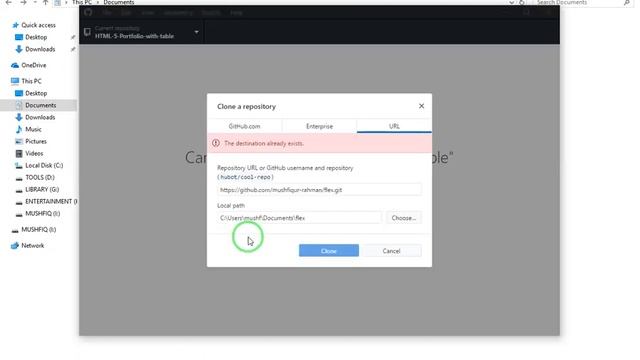Refresh the Explorer folder view
The image size is (640, 360).
(x=522, y=2)
